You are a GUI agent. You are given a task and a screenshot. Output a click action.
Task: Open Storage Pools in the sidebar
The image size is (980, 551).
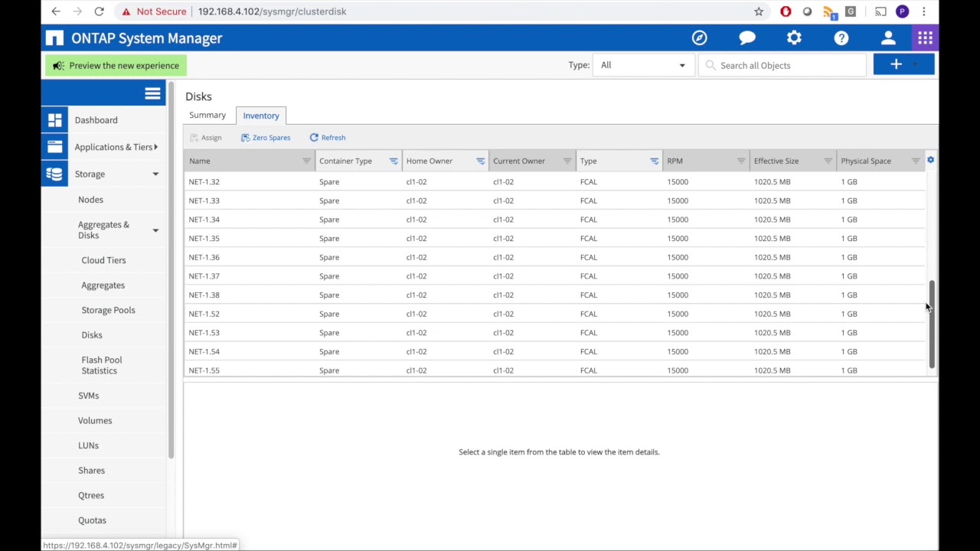(108, 310)
